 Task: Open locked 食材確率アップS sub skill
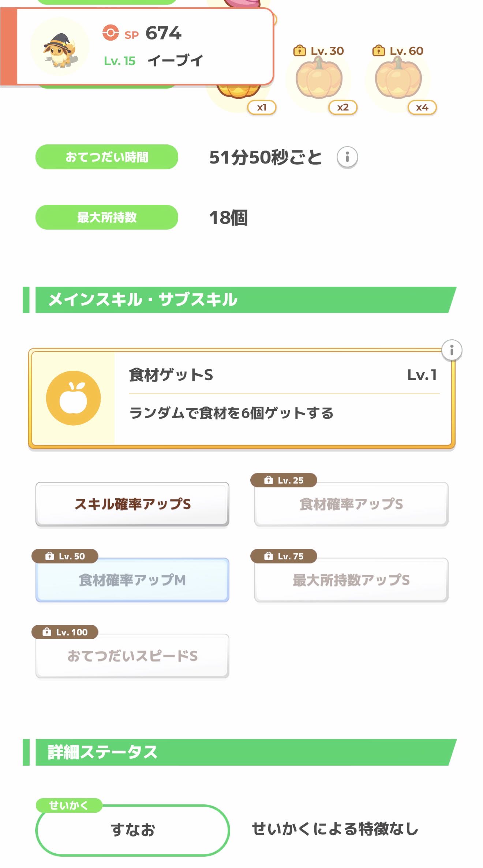click(x=351, y=504)
